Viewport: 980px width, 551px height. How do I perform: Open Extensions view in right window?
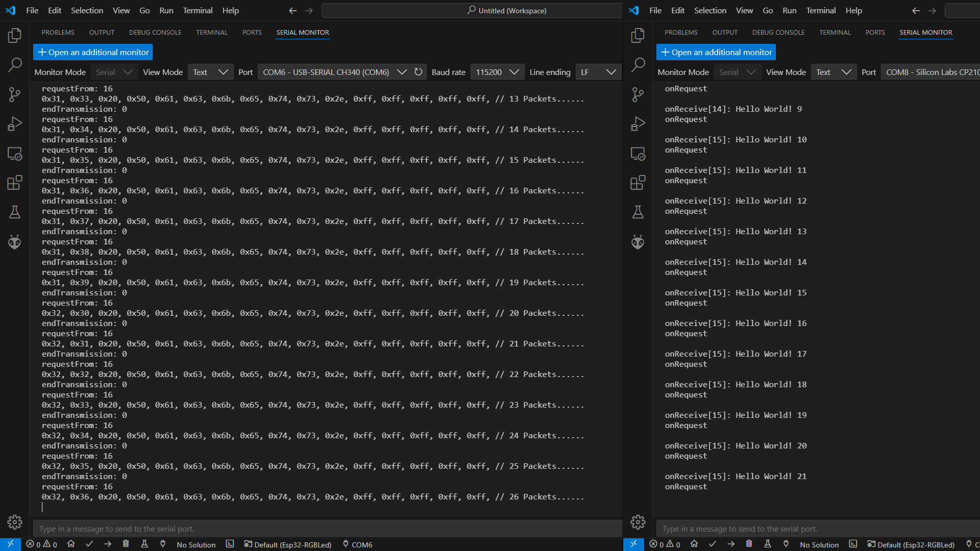[x=638, y=183]
